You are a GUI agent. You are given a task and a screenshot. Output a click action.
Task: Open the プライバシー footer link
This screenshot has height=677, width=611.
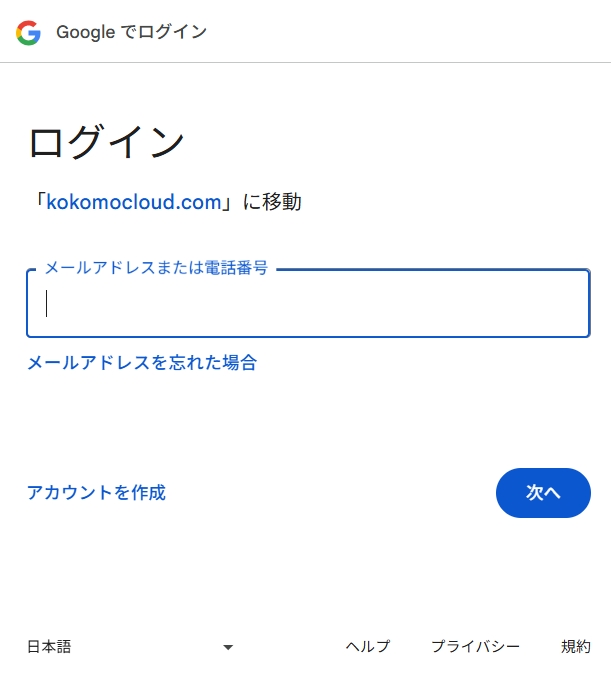pos(475,647)
